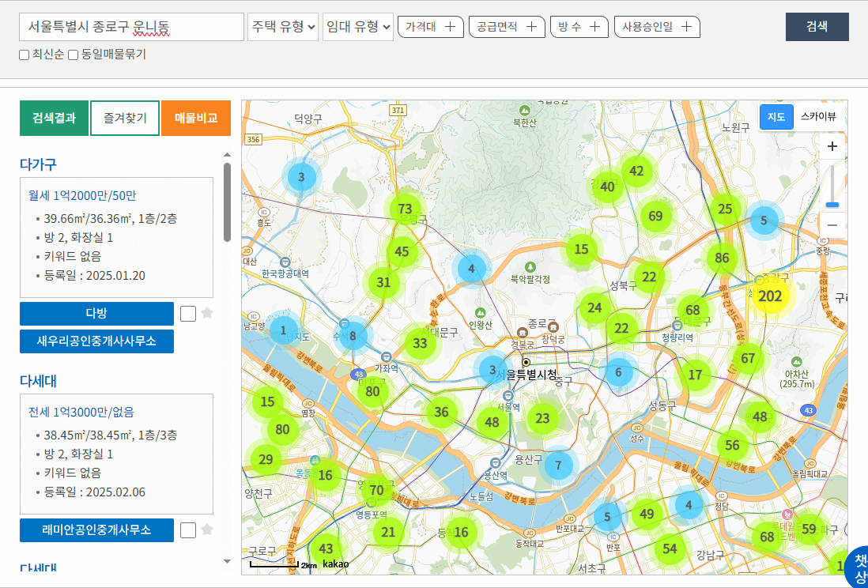Open cluster marker 73 on map
868x588 pixels.
(405, 209)
